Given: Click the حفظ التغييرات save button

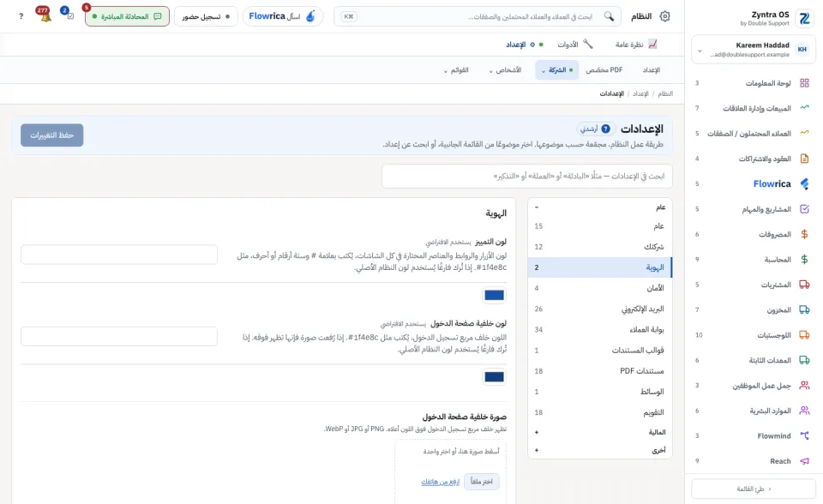Looking at the screenshot, I should click(x=52, y=135).
